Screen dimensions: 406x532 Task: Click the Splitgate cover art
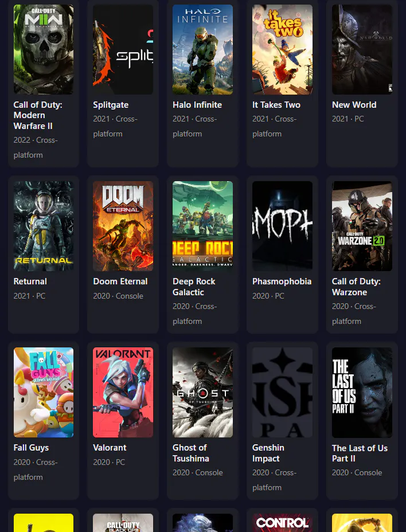[x=123, y=49]
